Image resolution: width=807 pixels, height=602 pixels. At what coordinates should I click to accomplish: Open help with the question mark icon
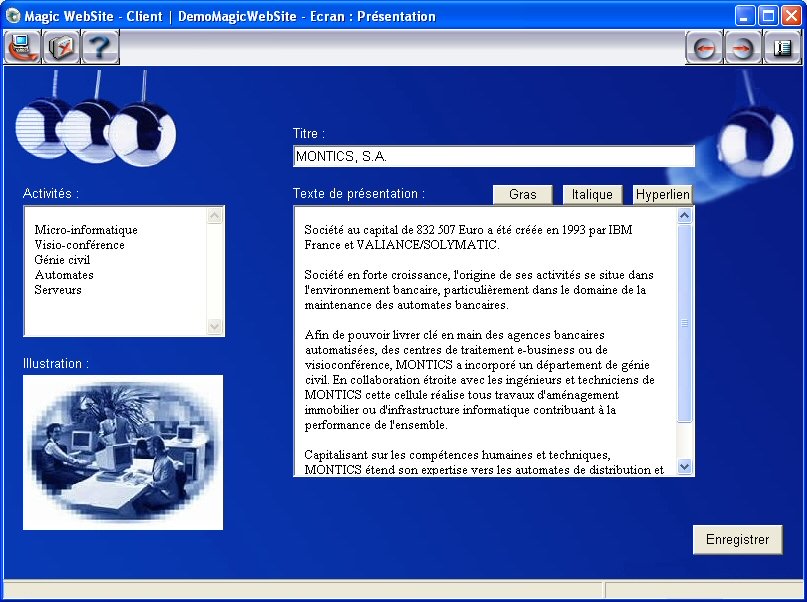click(101, 47)
